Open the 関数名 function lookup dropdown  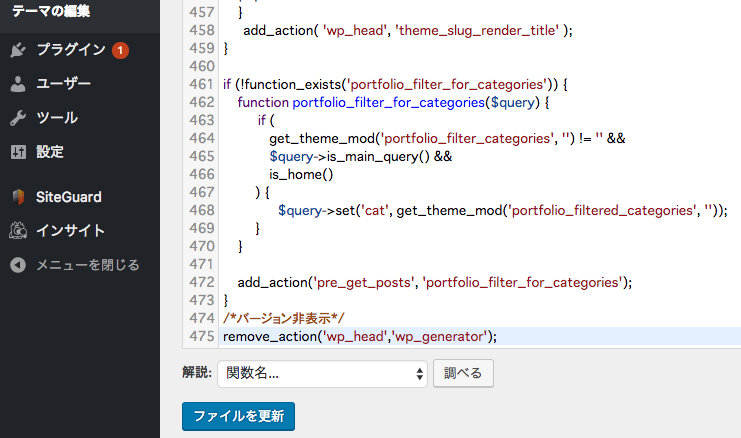point(322,374)
